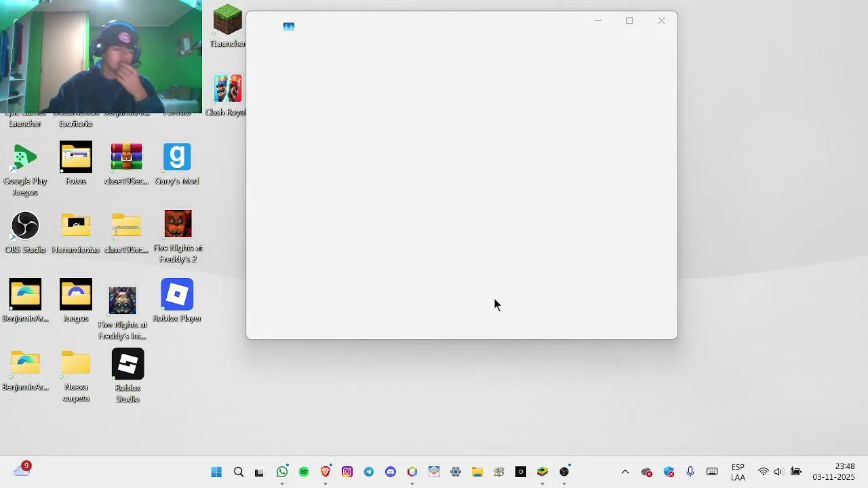Select Five Nights at Freddy's Into icon
Image resolution: width=868 pixels, height=488 pixels.
tap(123, 312)
